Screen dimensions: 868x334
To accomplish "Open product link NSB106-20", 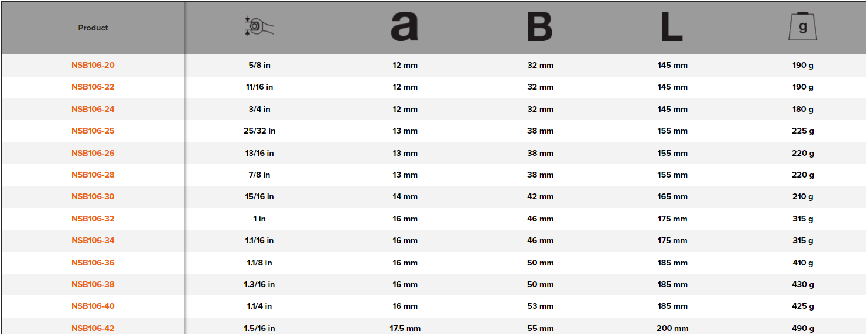I will tap(93, 65).
